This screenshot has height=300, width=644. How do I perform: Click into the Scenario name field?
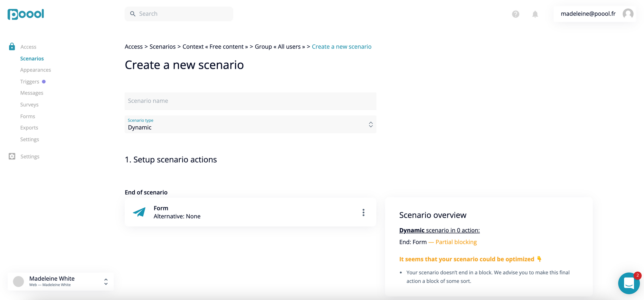click(251, 101)
